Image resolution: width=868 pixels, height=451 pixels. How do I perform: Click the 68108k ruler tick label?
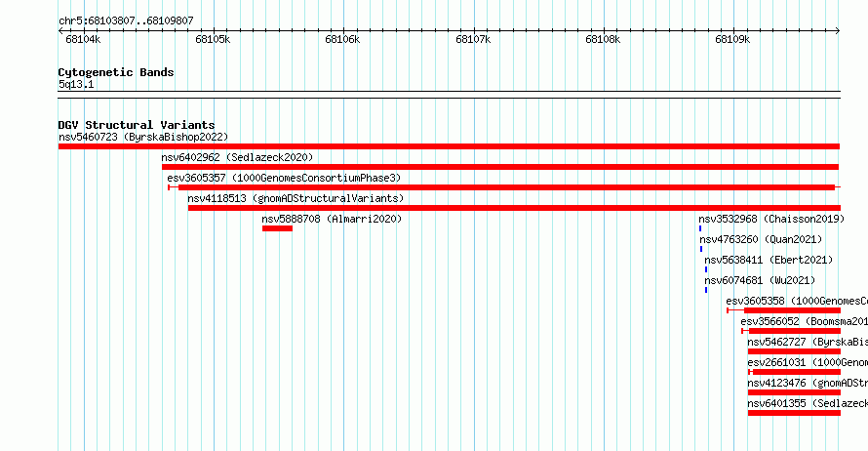[x=603, y=39]
